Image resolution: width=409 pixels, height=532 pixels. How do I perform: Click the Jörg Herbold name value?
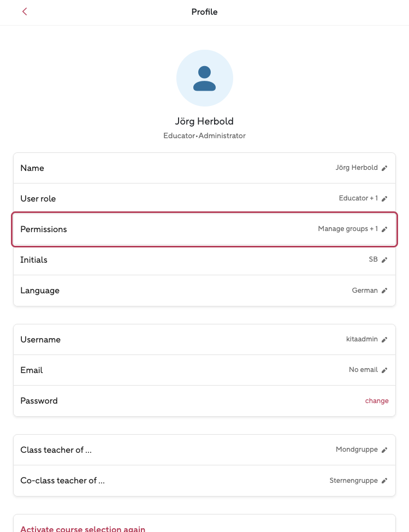click(x=357, y=168)
